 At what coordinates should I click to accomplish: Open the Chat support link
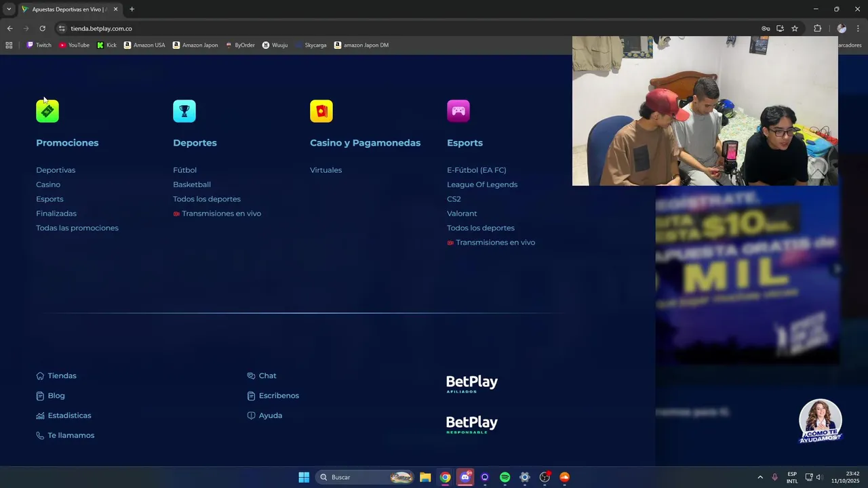(x=262, y=376)
